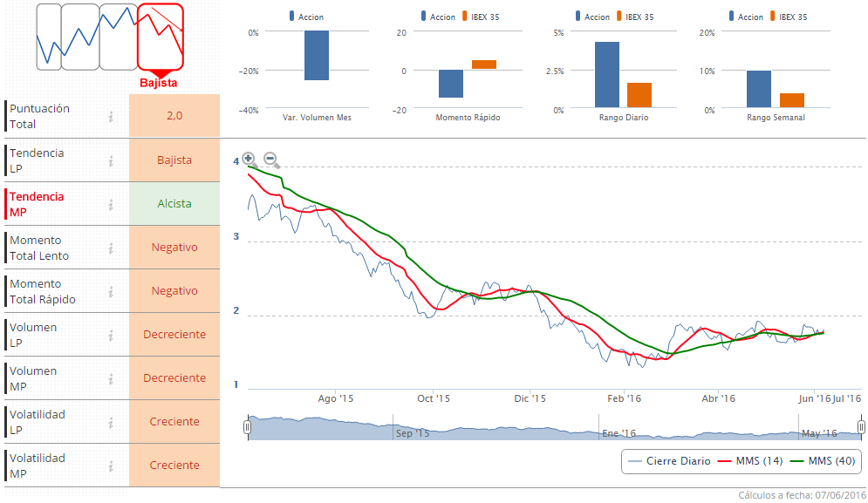This screenshot has width=868, height=503.
Task: Click the red Bajista caption under thumbnails
Action: tap(158, 83)
